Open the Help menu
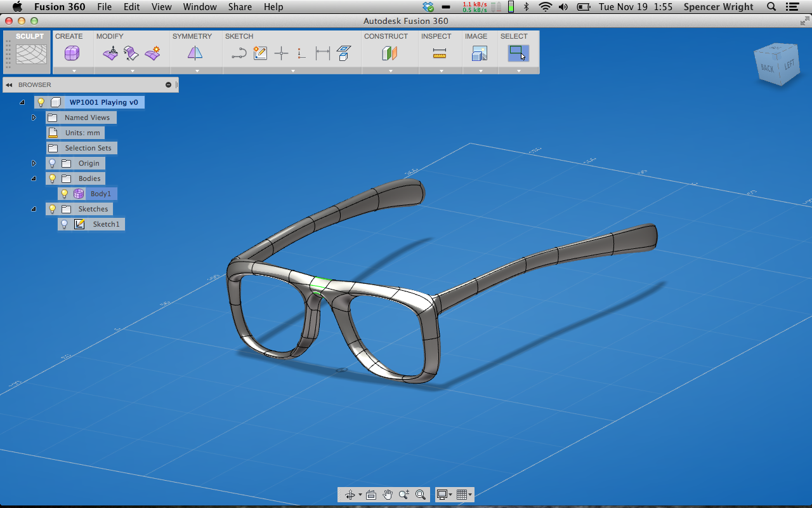 pos(273,7)
